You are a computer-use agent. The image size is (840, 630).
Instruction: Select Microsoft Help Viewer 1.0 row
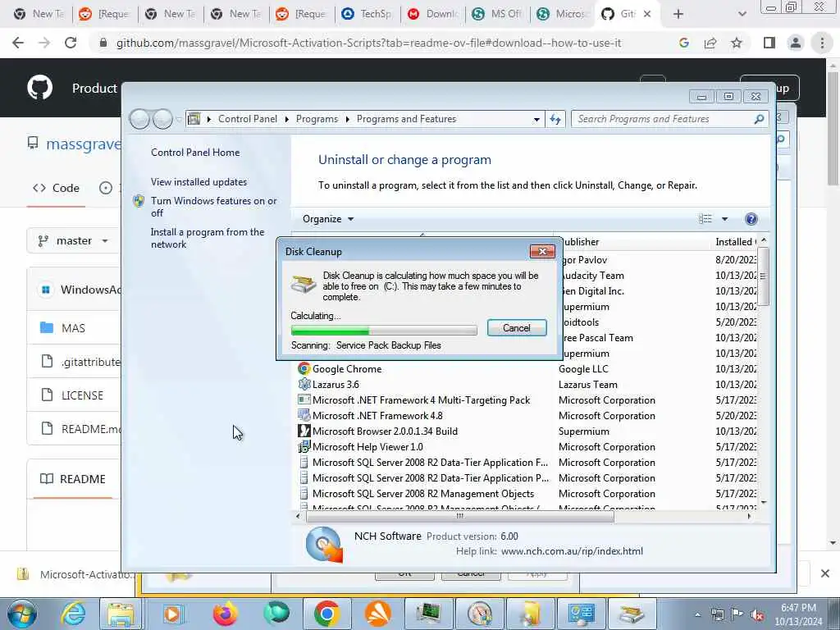[x=367, y=446]
